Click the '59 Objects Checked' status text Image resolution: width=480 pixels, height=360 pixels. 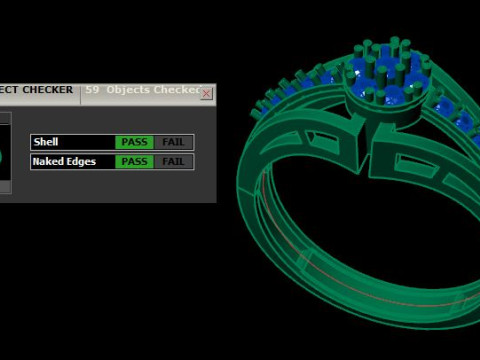pyautogui.click(x=143, y=90)
